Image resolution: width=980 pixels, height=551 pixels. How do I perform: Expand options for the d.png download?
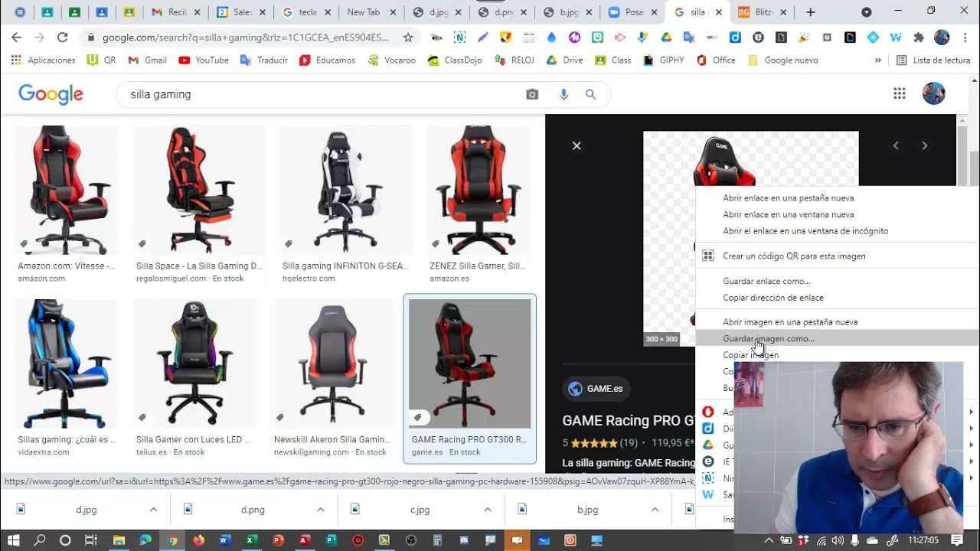tap(320, 510)
